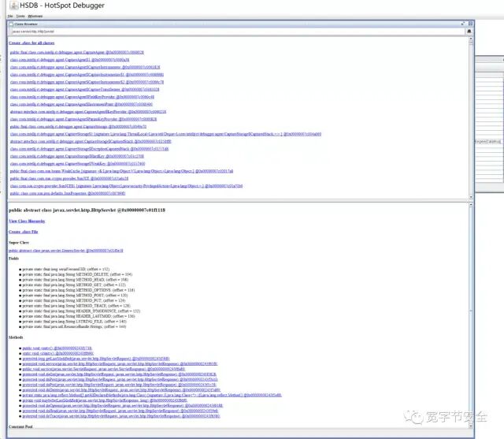Open the CaptureAgent$ParamKeyProvider class link

point(83,119)
